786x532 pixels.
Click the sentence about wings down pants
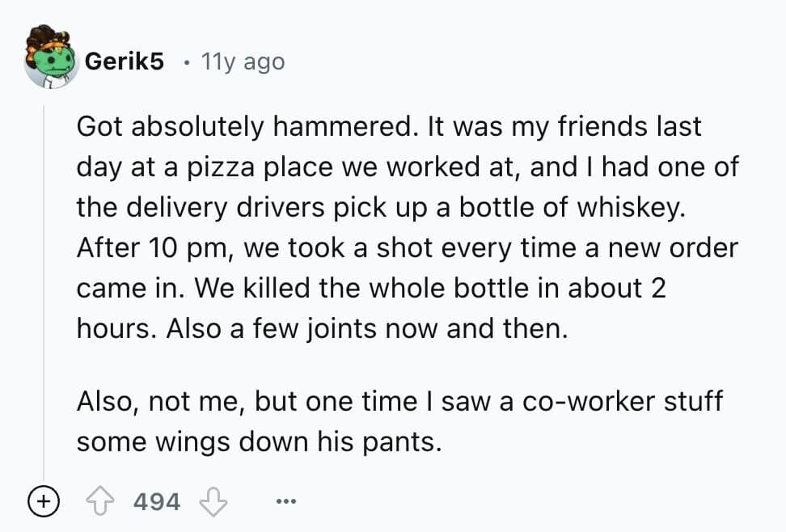click(x=259, y=442)
